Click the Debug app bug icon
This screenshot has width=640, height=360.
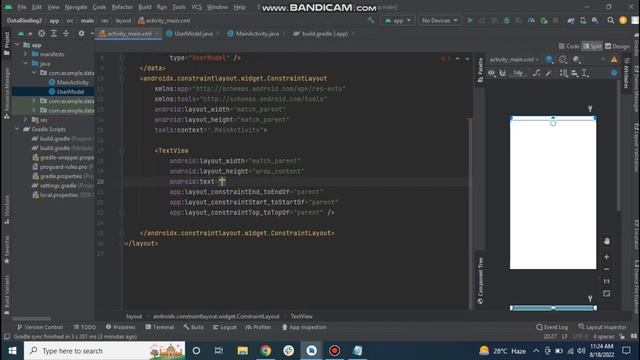507,20
